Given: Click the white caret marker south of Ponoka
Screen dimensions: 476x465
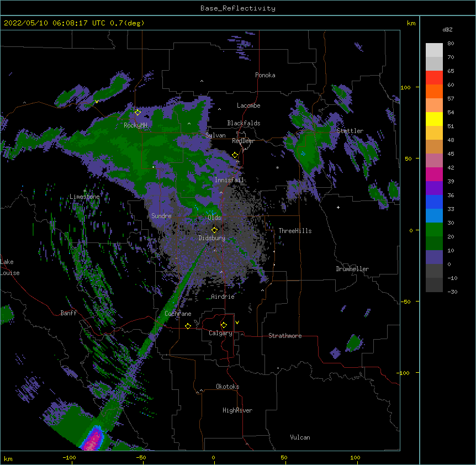Looking at the screenshot, I should [202, 81].
